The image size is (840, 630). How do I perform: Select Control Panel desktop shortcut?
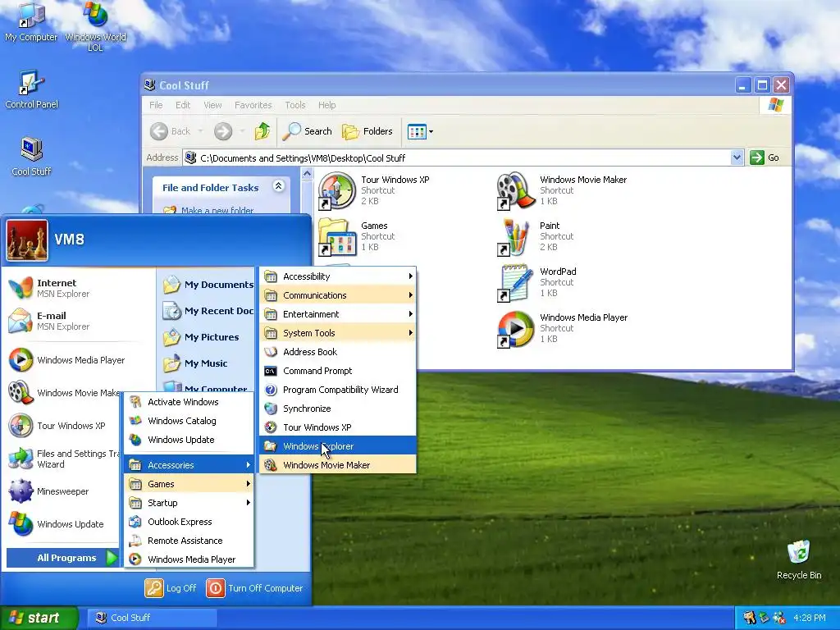(31, 89)
